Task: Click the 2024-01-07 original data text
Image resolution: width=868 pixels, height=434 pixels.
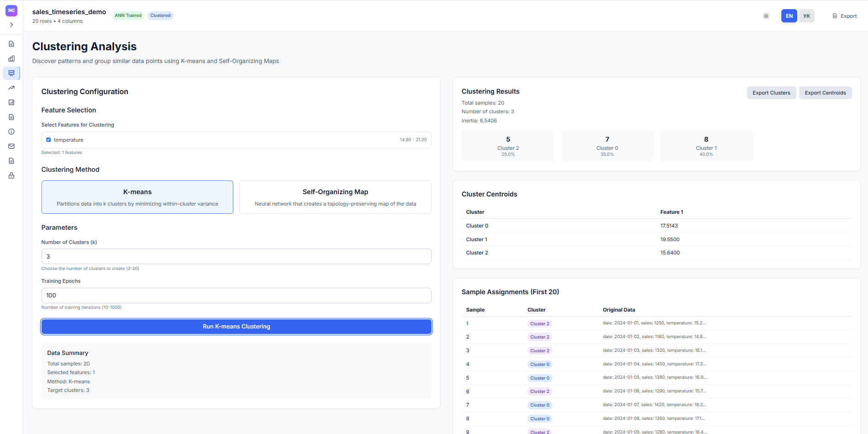Action: (x=654, y=405)
